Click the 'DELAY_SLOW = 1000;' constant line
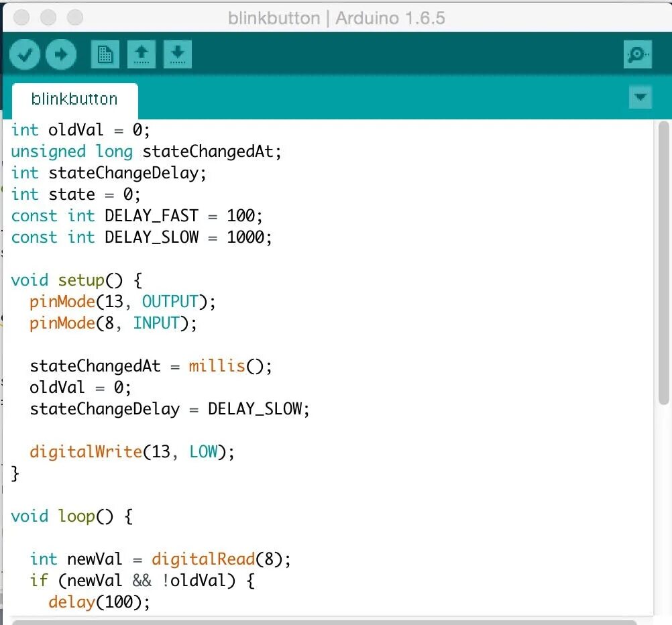The width and height of the screenshot is (672, 625). pyautogui.click(x=142, y=237)
